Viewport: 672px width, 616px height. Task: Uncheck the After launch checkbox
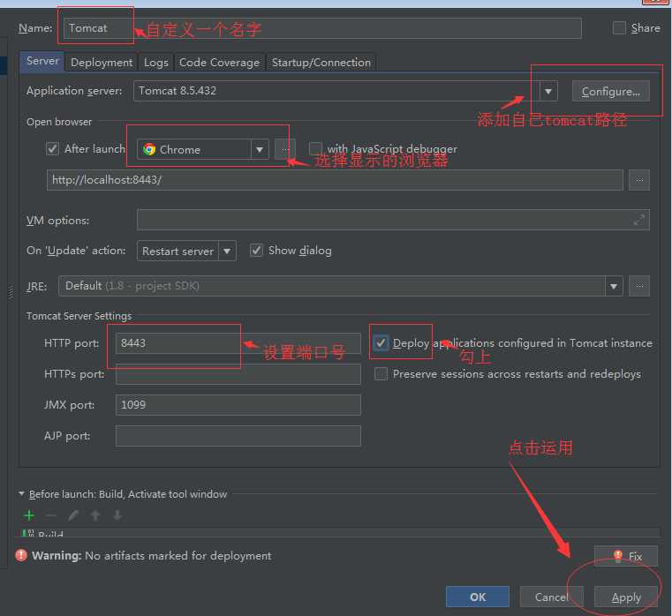pyautogui.click(x=52, y=149)
